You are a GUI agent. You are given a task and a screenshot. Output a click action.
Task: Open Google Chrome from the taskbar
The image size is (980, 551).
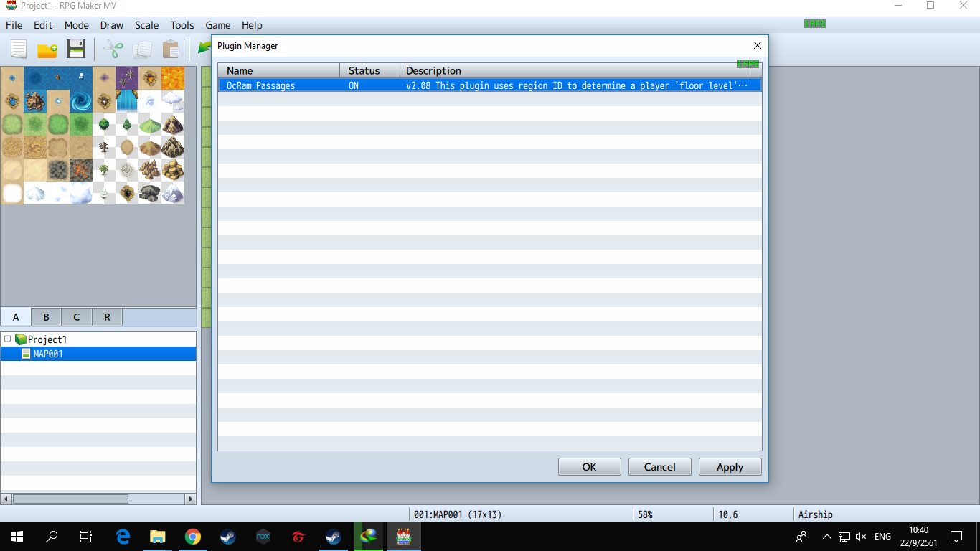coord(192,536)
